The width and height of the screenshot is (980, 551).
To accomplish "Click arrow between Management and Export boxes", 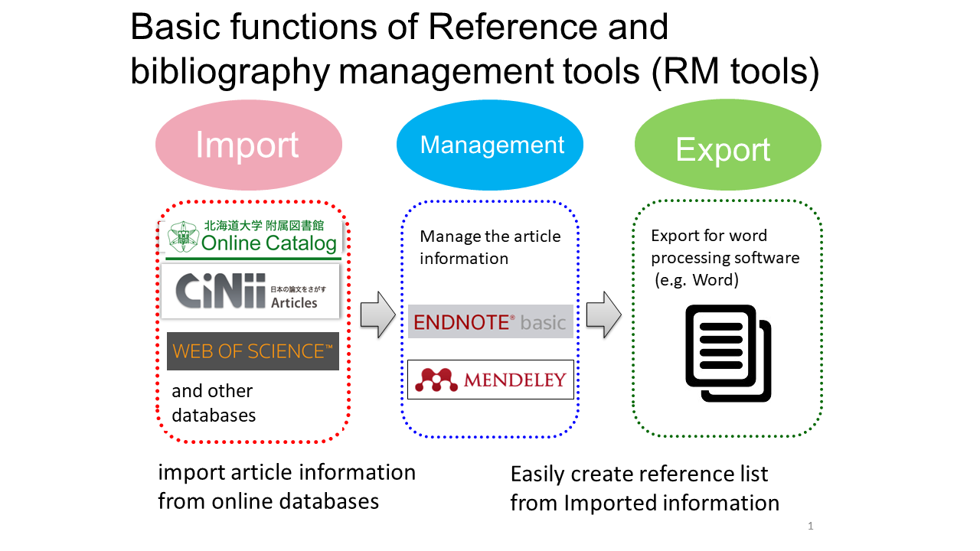I will pyautogui.click(x=604, y=314).
